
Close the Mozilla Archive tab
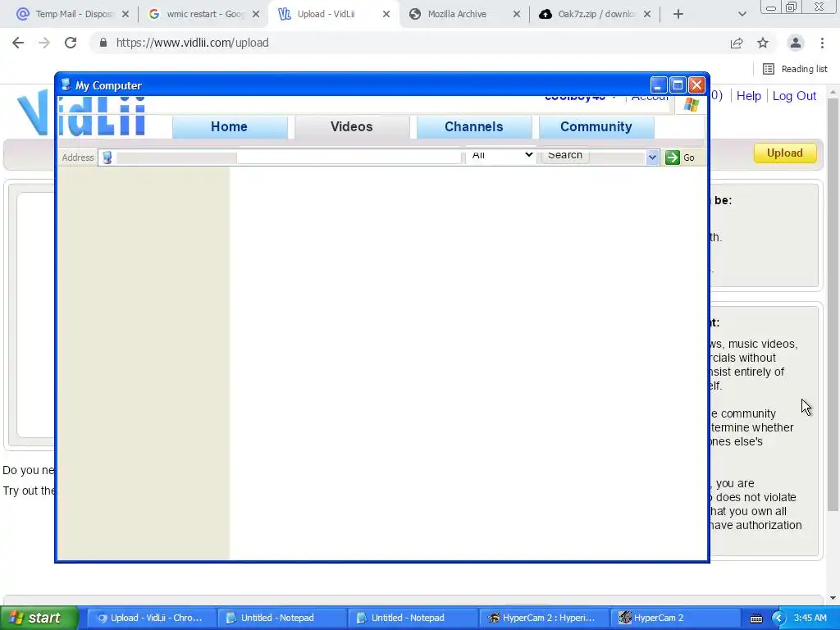point(517,15)
